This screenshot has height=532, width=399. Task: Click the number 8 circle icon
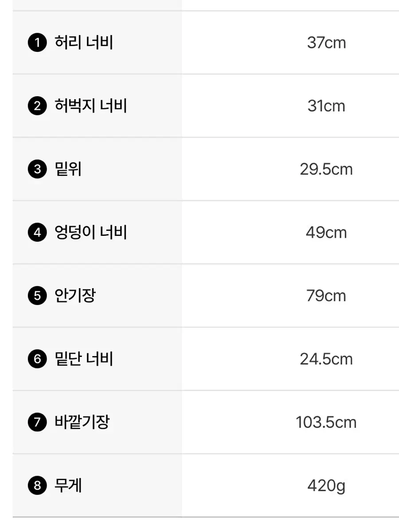[x=37, y=486]
